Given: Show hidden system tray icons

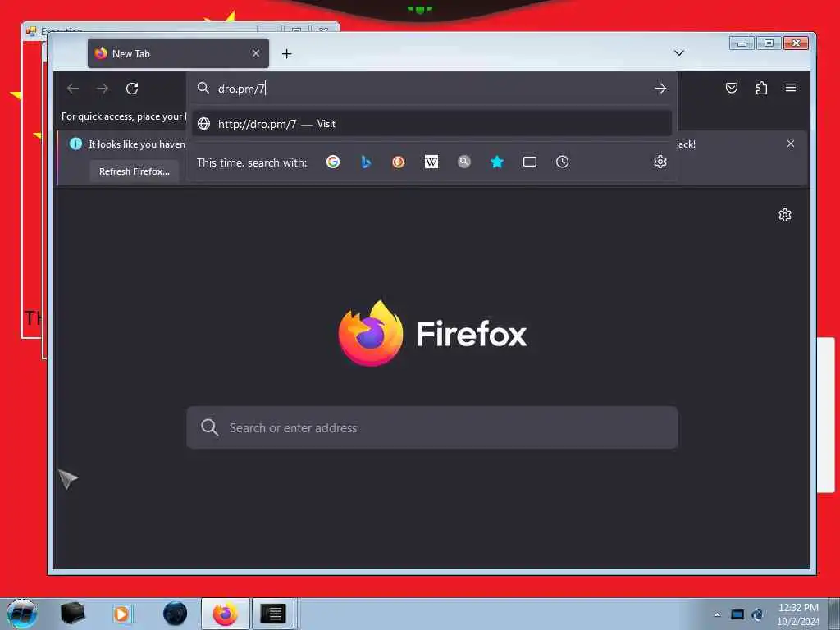Looking at the screenshot, I should tap(717, 615).
